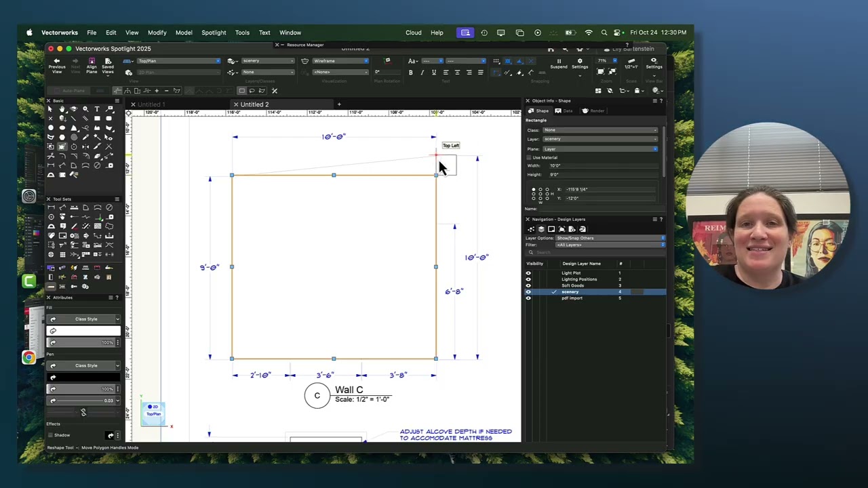Click the white fill color swatch
868x488 pixels.
(x=83, y=331)
